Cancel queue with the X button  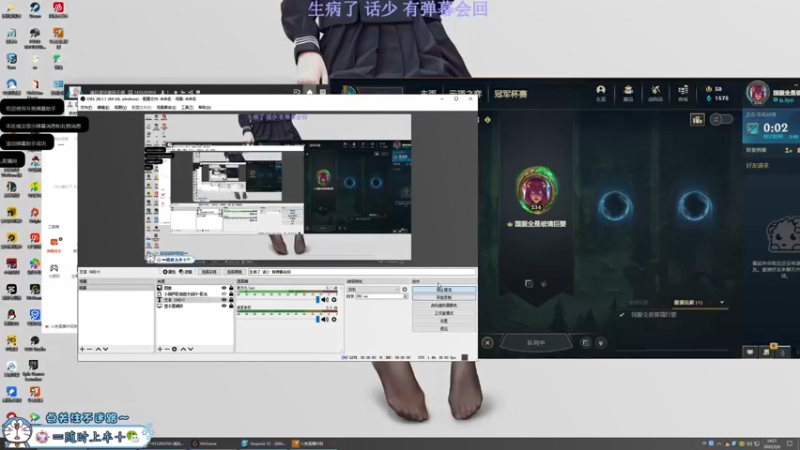coord(487,343)
